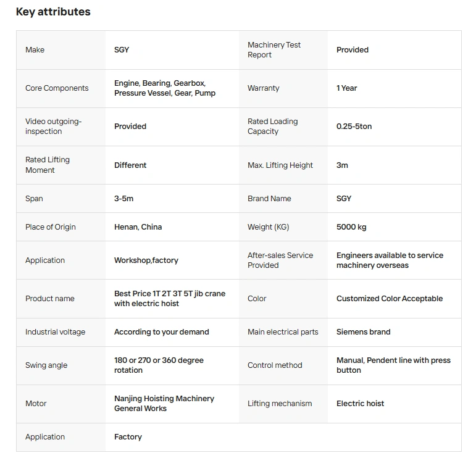Select the 'Workshop,factory' application value

point(146,260)
